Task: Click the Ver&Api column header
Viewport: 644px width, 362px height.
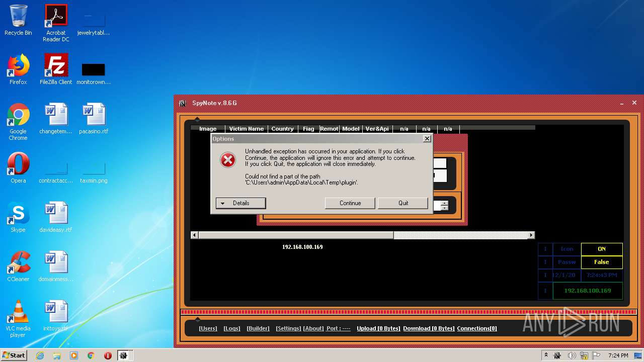Action: [377, 129]
